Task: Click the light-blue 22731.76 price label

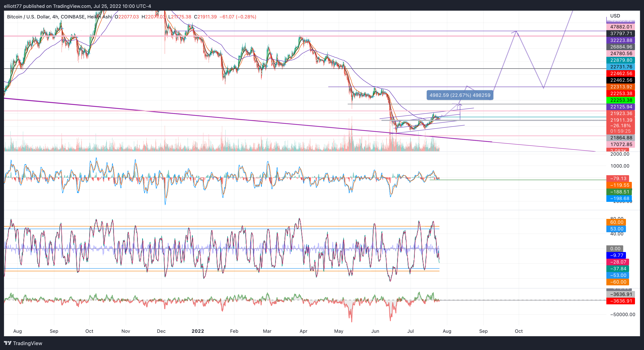Action: (x=621, y=67)
